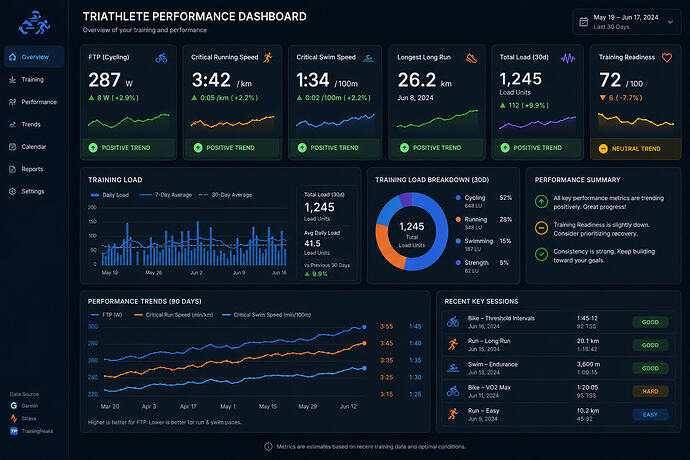Click the TrainingPeaks data source icon

pyautogui.click(x=14, y=431)
